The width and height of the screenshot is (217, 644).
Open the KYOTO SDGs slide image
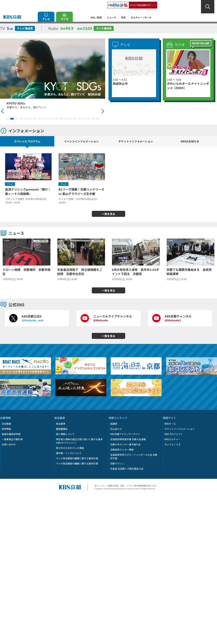(x=52, y=69)
